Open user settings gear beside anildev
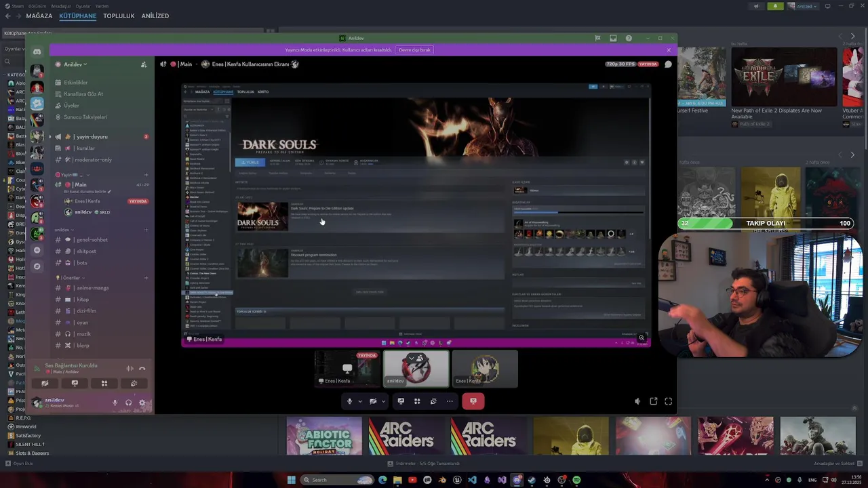868x488 pixels. pos(142,403)
